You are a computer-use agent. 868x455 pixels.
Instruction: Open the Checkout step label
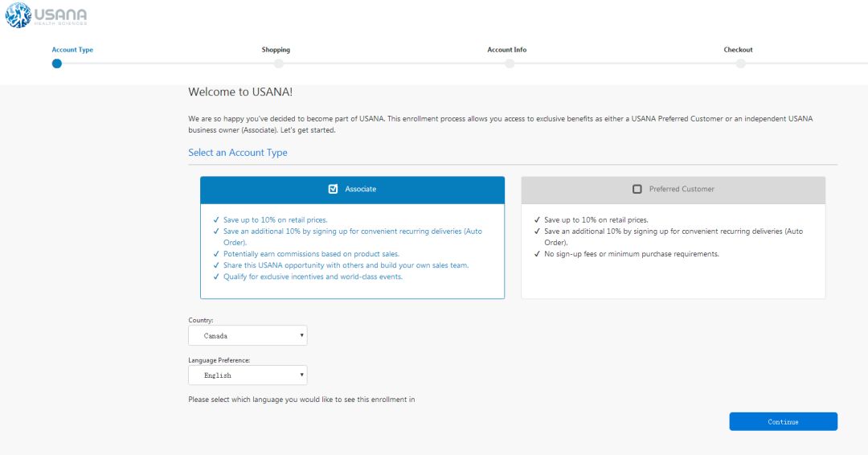[738, 50]
